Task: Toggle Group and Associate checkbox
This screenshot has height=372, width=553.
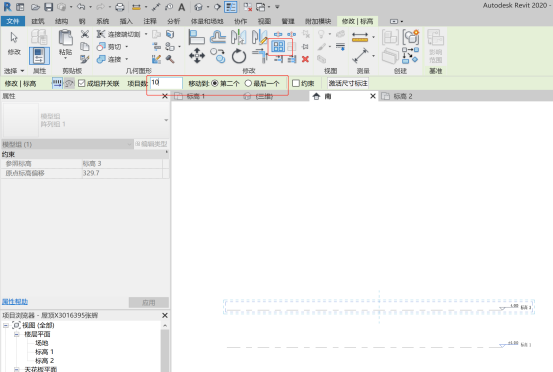Action: (x=82, y=83)
